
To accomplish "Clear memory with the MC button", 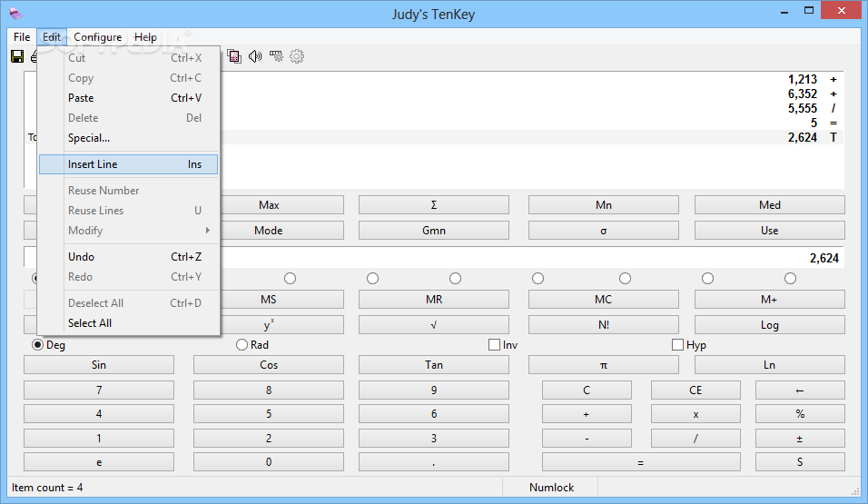I will 604,300.
